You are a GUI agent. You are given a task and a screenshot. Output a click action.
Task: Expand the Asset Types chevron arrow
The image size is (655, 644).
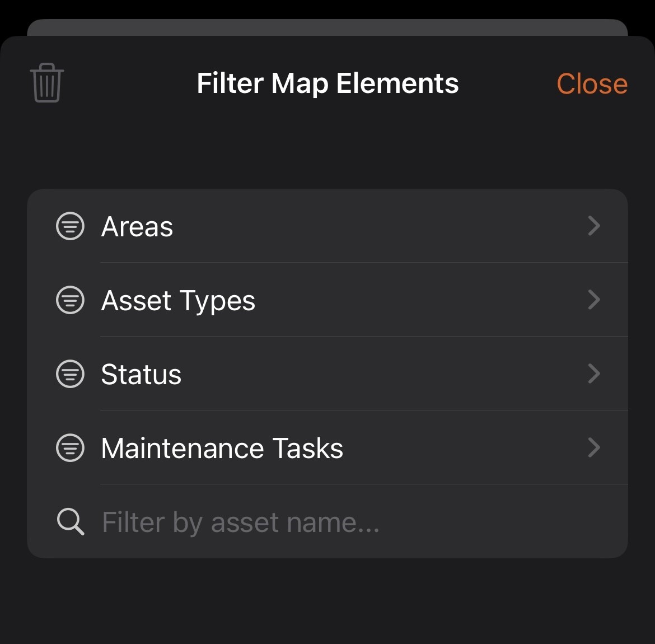pyautogui.click(x=594, y=300)
